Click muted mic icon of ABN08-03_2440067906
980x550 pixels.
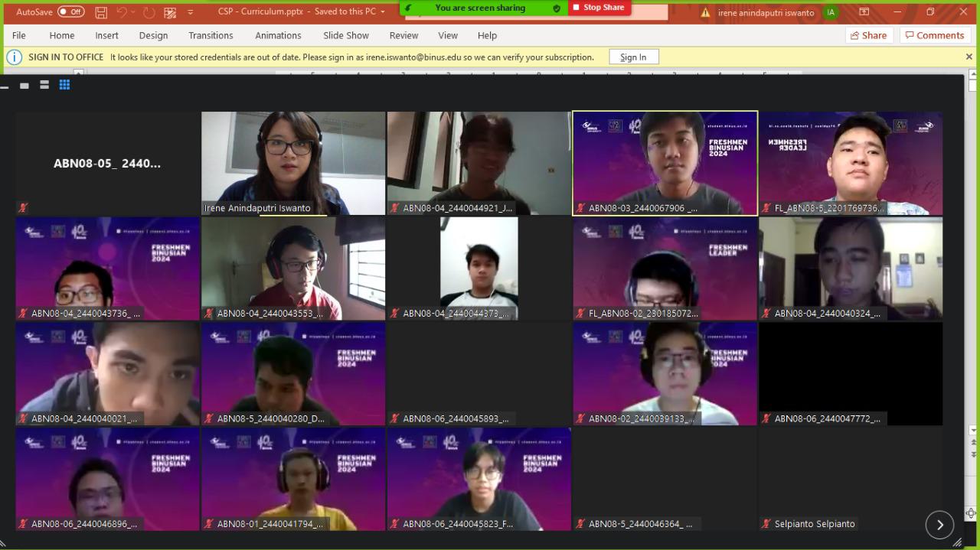tap(581, 208)
